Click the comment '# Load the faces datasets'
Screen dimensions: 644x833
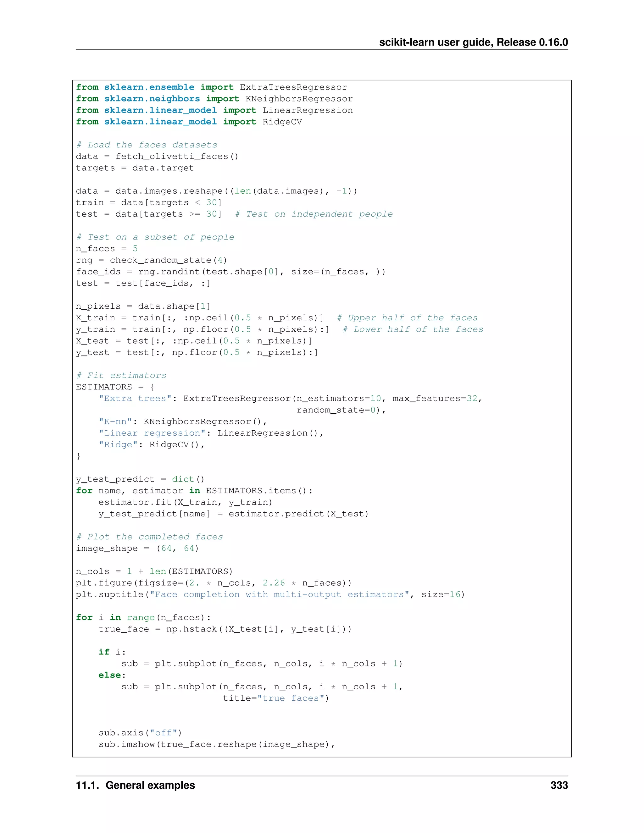147,145
